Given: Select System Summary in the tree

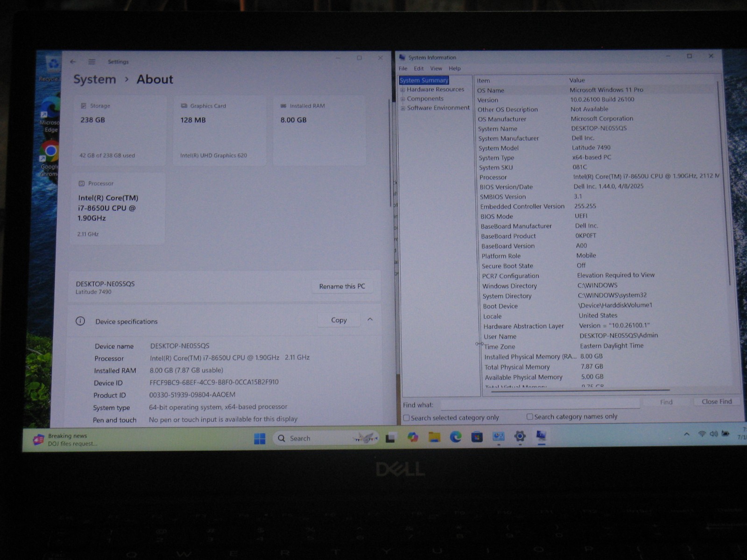Looking at the screenshot, I should click(x=424, y=80).
